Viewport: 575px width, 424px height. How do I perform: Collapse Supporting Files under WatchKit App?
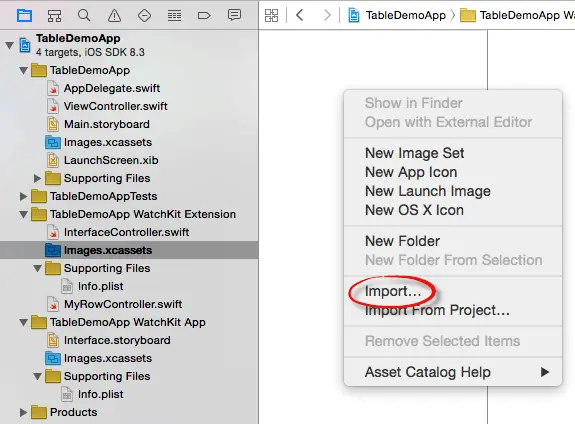point(37,376)
